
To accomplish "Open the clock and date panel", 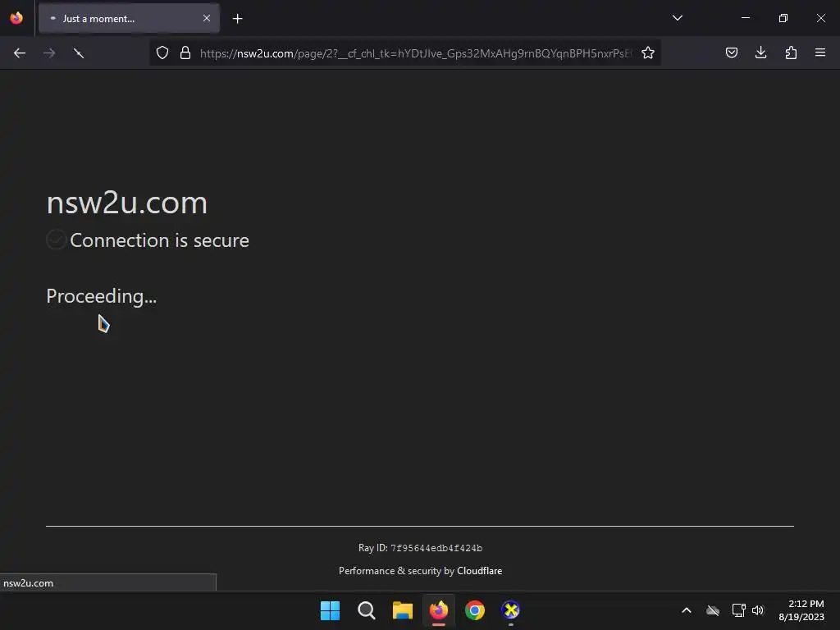I will tap(801, 610).
